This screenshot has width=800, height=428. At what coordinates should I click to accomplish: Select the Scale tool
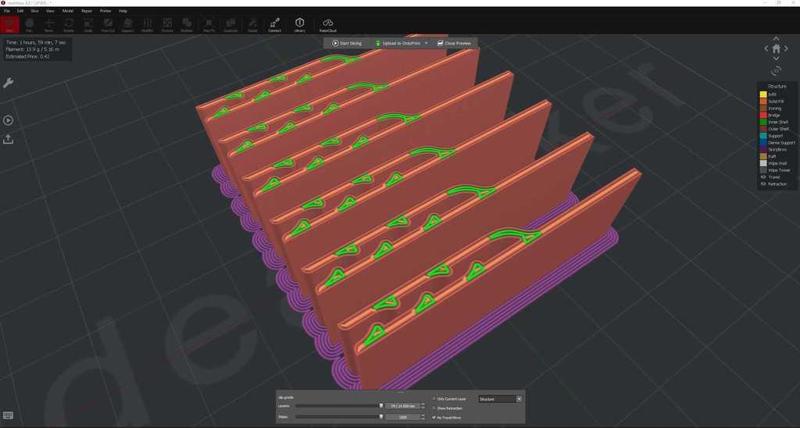[88, 24]
